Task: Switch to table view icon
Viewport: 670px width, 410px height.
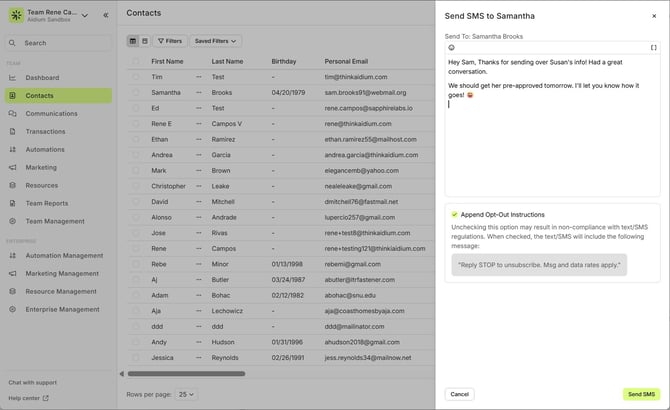Action: [133, 41]
